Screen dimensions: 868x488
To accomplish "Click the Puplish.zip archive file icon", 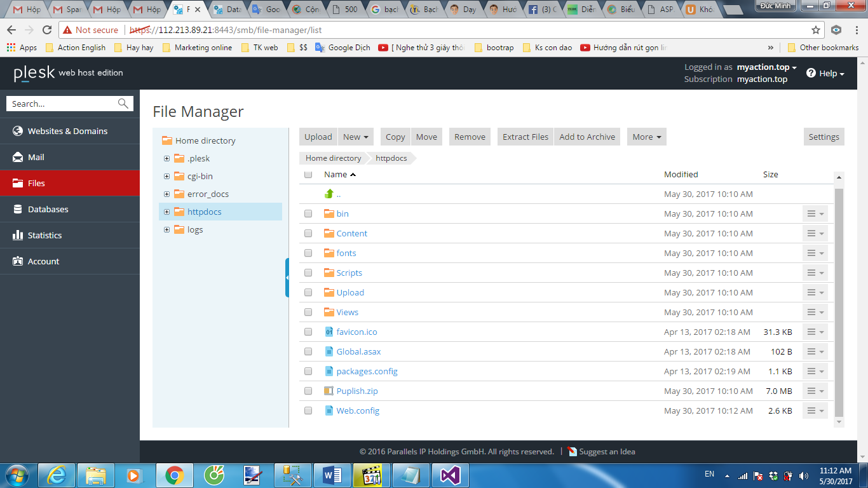I will [x=329, y=391].
